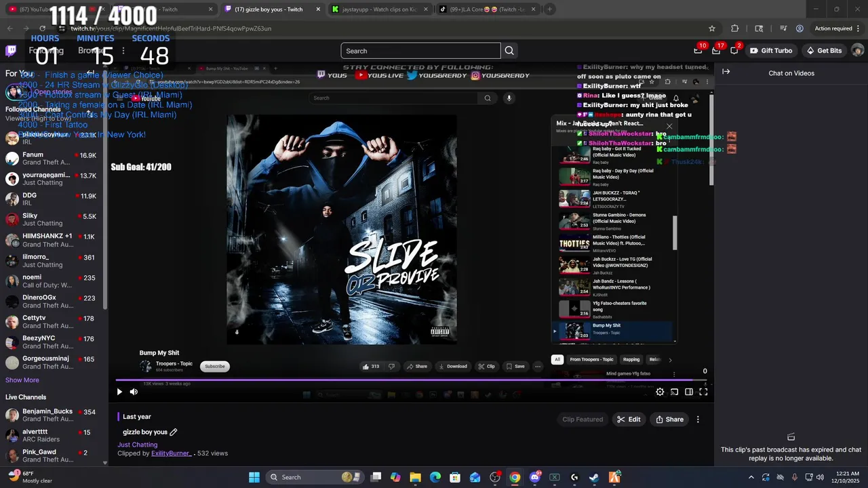
Task: Click the browser address bar URL
Action: (x=171, y=28)
